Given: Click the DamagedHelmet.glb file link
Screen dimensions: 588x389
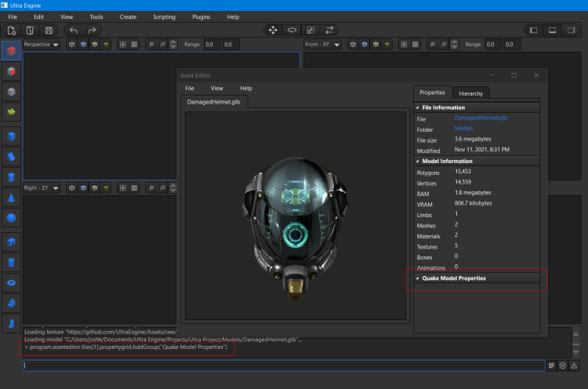Looking at the screenshot, I should tap(481, 118).
